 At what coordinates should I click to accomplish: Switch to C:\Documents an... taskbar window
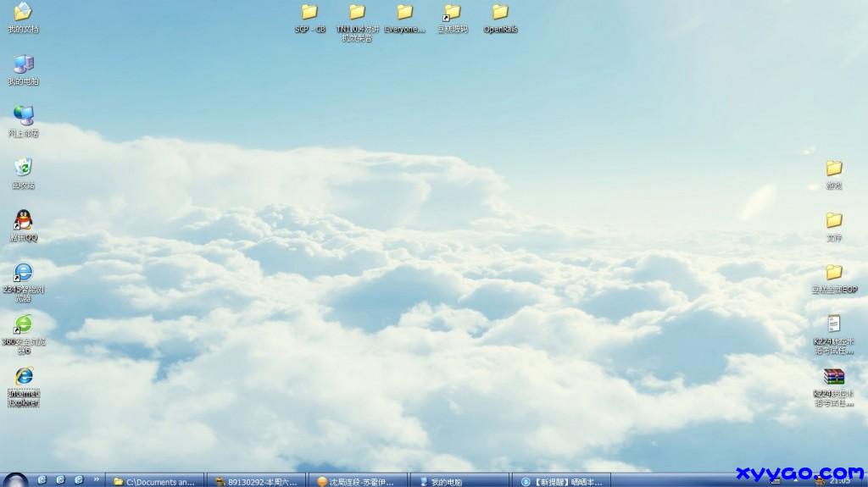click(x=156, y=481)
